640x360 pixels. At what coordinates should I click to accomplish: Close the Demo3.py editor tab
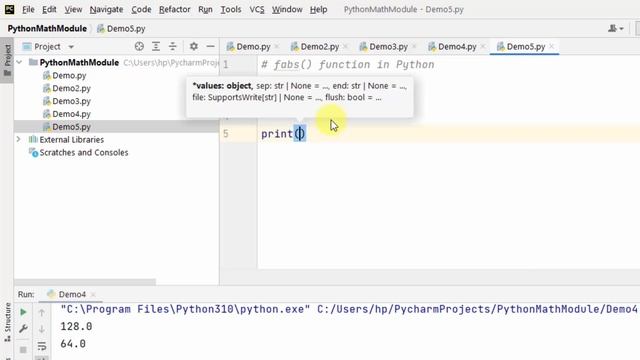(414, 47)
